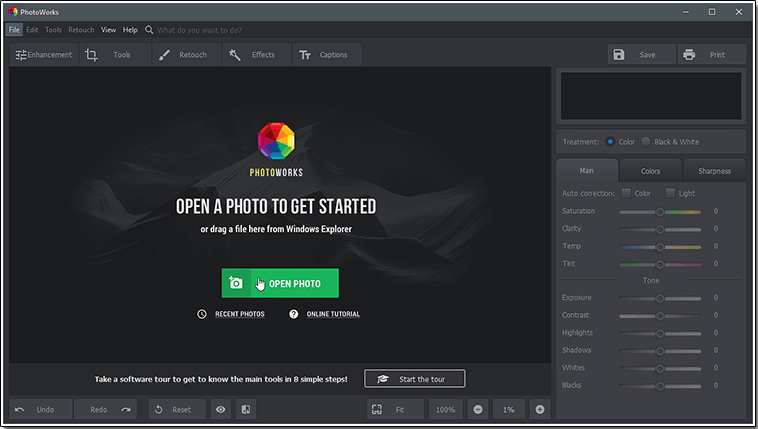Switch to the Main tab
Screen dimensions: 758x429
(x=587, y=170)
